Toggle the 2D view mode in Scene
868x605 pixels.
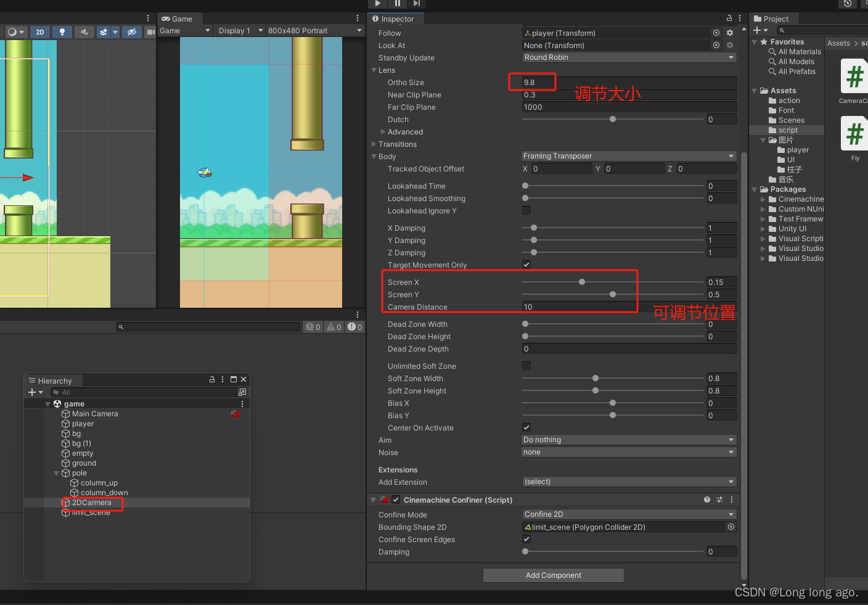[40, 32]
